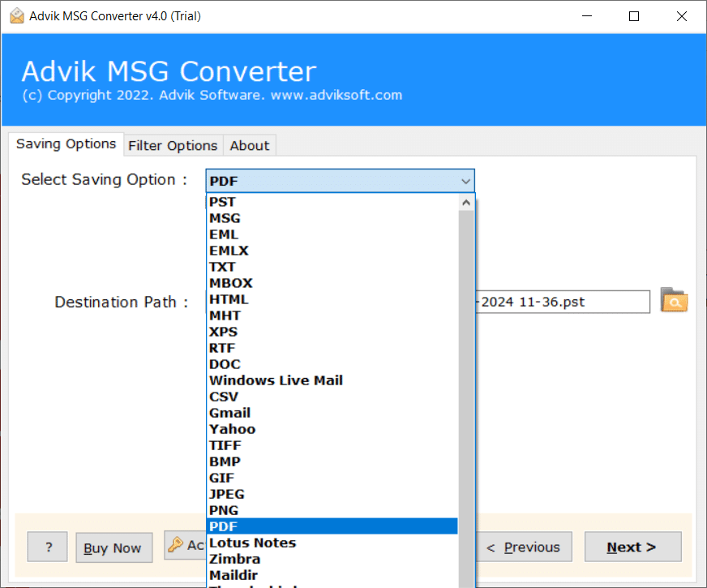
Task: Open the About tab
Action: click(250, 146)
